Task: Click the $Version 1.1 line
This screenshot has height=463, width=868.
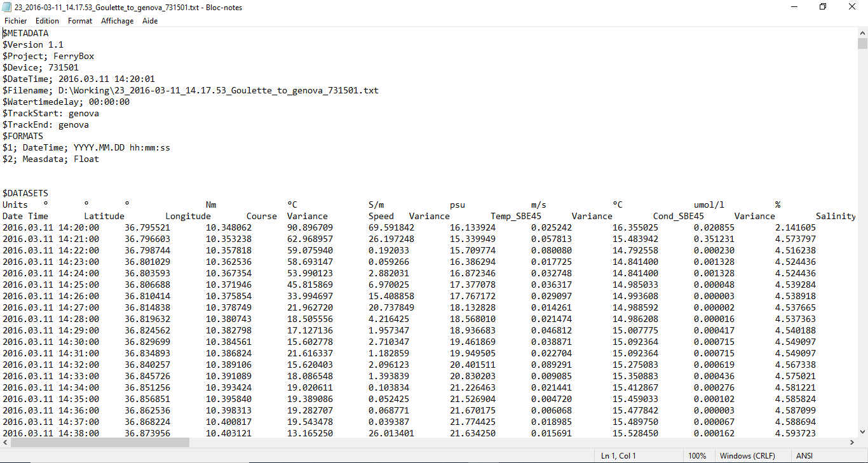Action: pos(33,44)
